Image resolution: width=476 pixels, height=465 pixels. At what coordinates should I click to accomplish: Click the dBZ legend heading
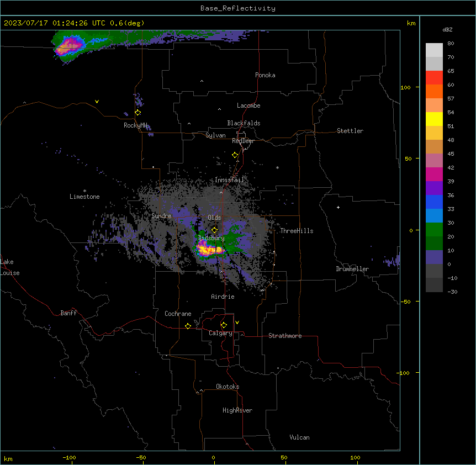point(447,30)
